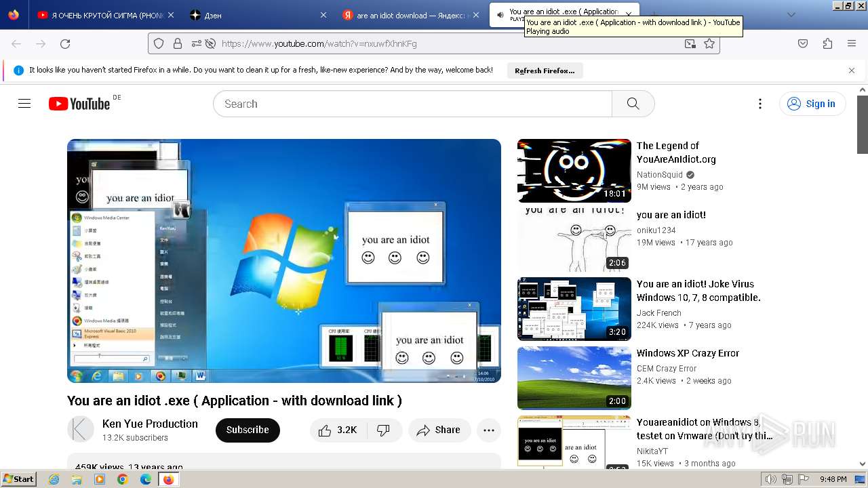868x488 pixels.
Task: Click the 13.2K subscribers text
Action: click(x=135, y=438)
